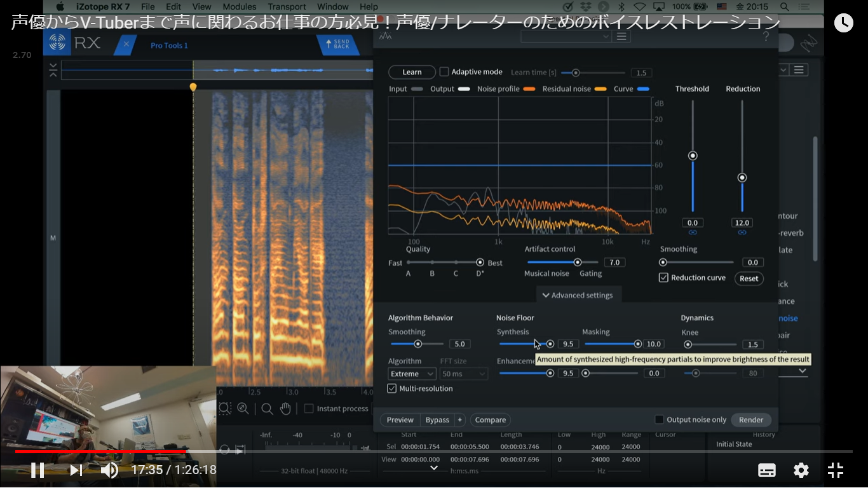Exit full screen mode
This screenshot has width=868, height=488.
(836, 470)
